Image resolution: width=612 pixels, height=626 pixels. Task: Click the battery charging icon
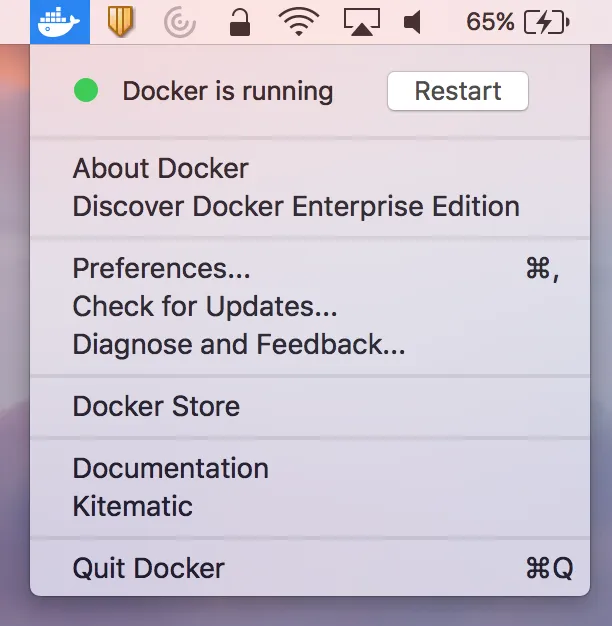pyautogui.click(x=547, y=22)
